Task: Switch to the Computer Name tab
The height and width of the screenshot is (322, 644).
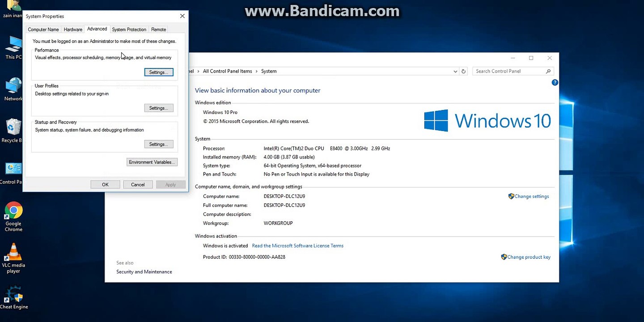Action: click(43, 30)
